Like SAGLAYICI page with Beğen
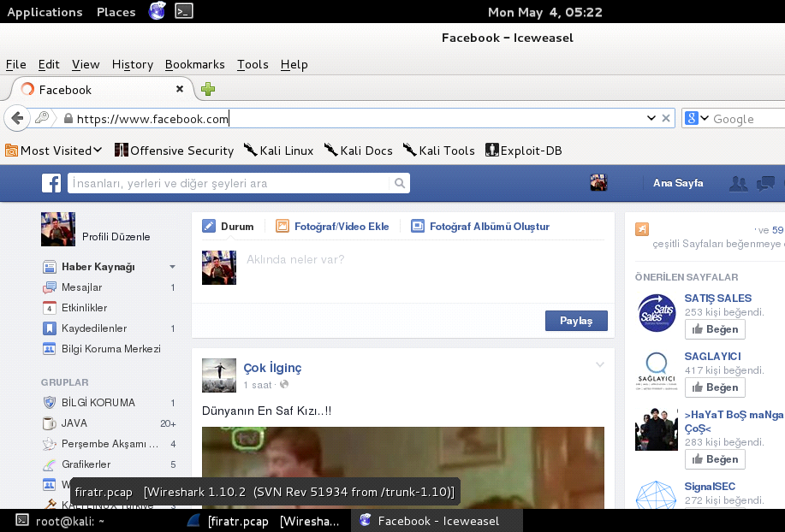The height and width of the screenshot is (532, 785). (715, 387)
